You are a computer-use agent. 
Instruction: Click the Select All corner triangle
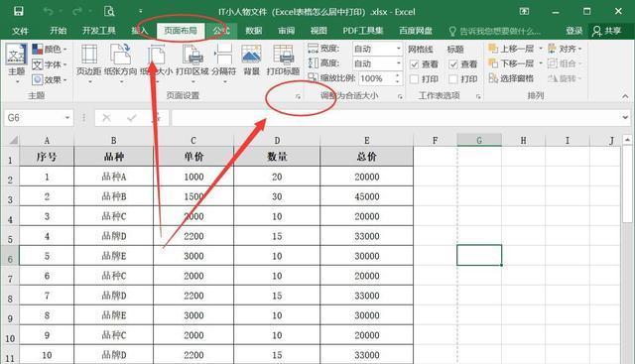[13, 141]
